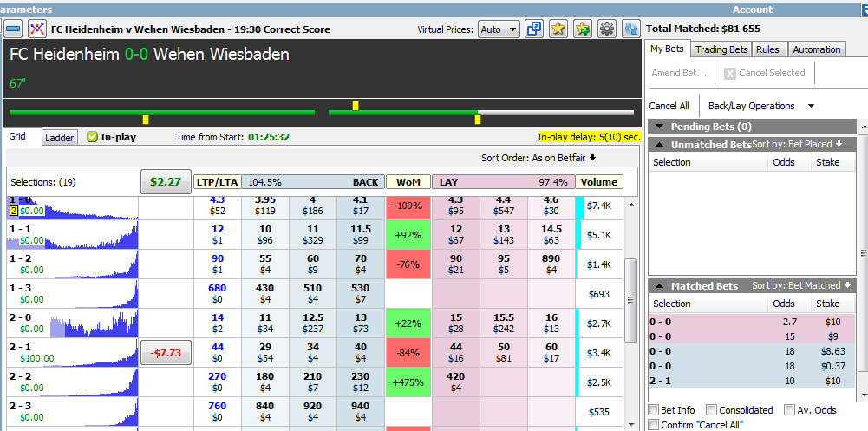Click lay price 890 in 1 - 2 row
Screen dimensions: 868x431
pos(551,264)
